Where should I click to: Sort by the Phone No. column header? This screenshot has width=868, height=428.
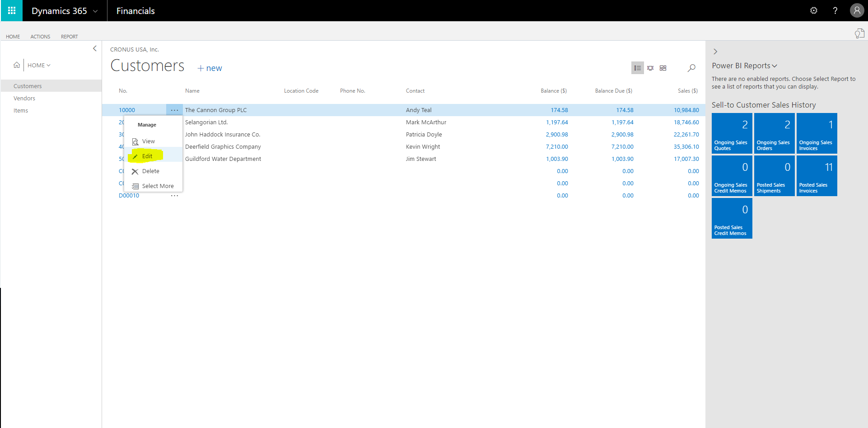point(352,91)
